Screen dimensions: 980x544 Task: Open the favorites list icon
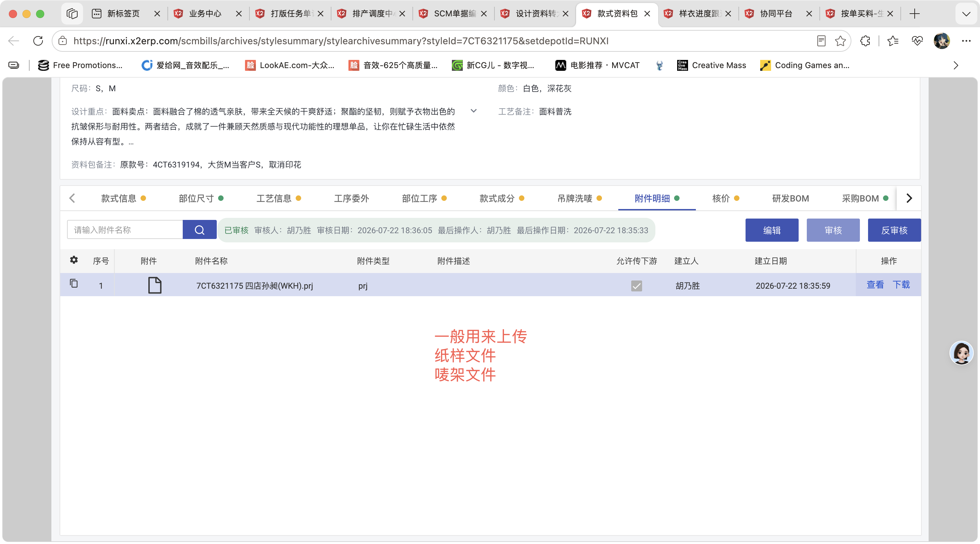[x=893, y=41]
